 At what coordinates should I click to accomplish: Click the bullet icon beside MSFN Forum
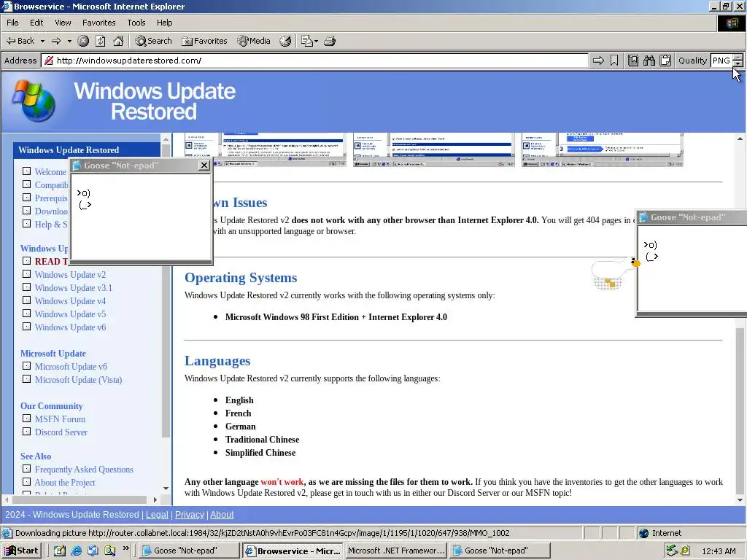[x=27, y=419]
